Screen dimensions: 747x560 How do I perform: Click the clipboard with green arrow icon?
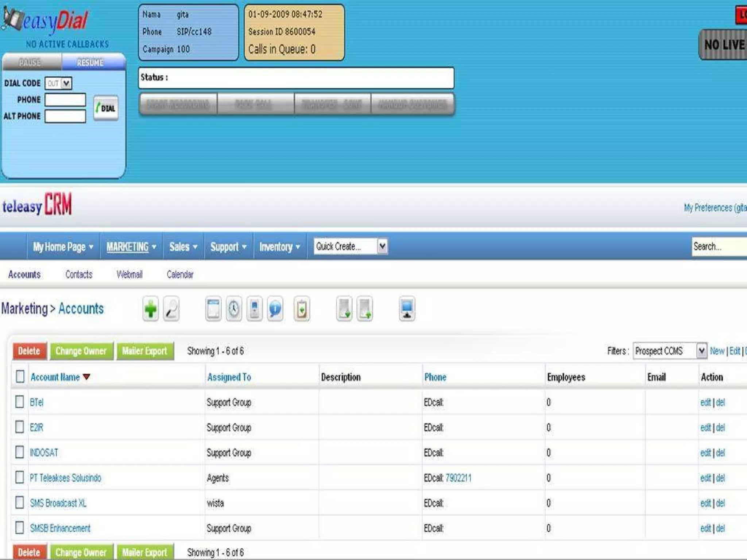pyautogui.click(x=302, y=309)
